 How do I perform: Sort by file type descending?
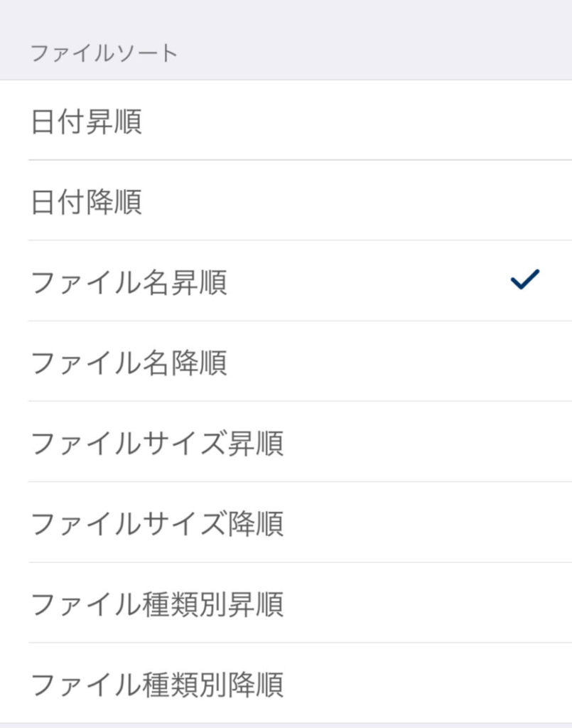point(158,684)
